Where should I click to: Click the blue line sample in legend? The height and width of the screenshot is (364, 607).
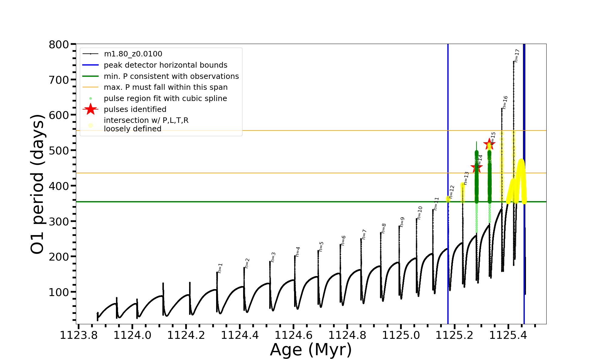(90, 65)
